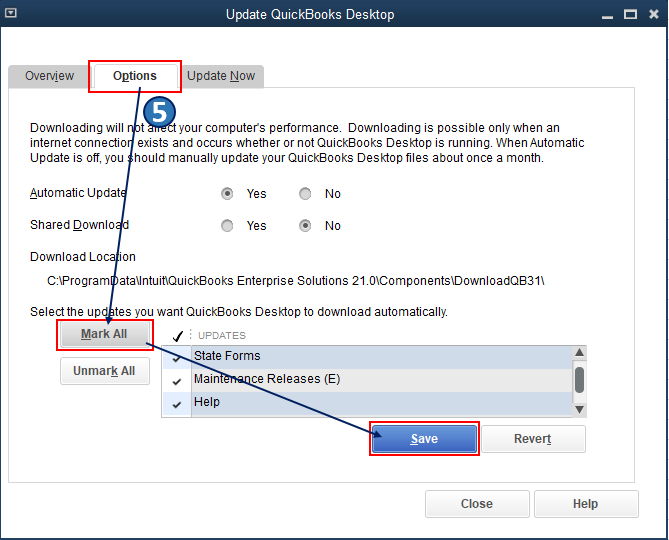Image resolution: width=669 pixels, height=540 pixels.
Task: Set Automatic Update to Yes
Action: pyautogui.click(x=227, y=194)
